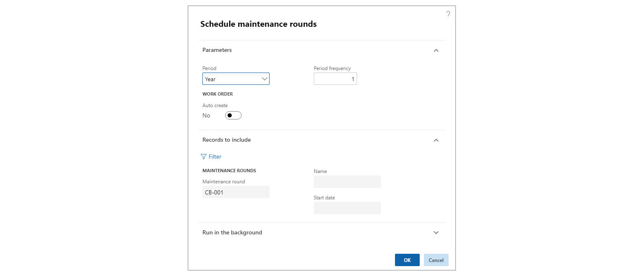Collapse the Records to include chevron
Image resolution: width=644 pixels, height=276 pixels.
(x=436, y=140)
